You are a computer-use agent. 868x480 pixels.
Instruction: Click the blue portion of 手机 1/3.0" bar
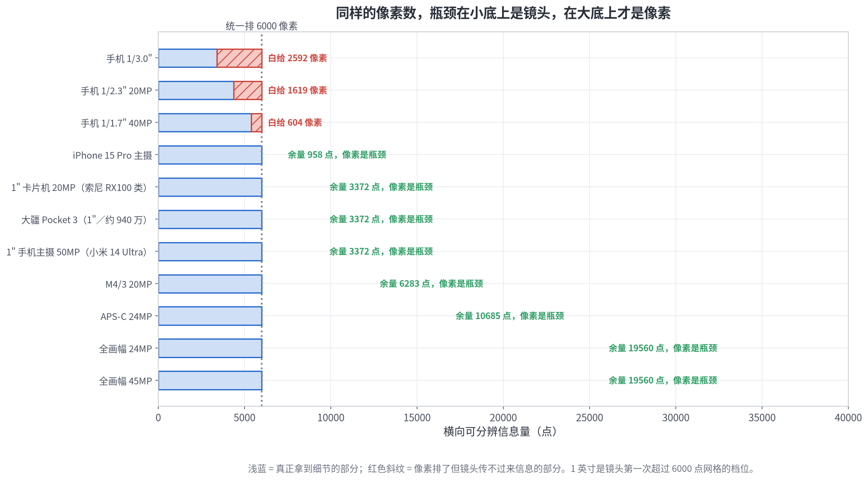[x=188, y=58]
